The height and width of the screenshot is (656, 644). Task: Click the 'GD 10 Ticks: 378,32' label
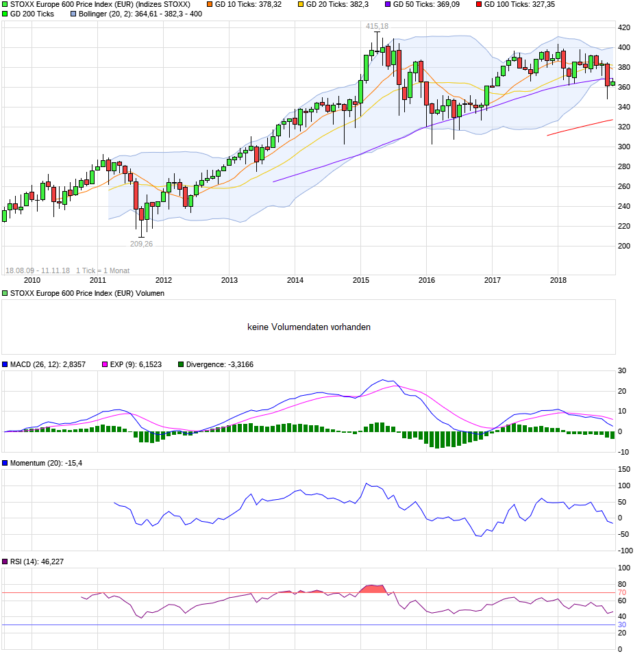pyautogui.click(x=248, y=5)
